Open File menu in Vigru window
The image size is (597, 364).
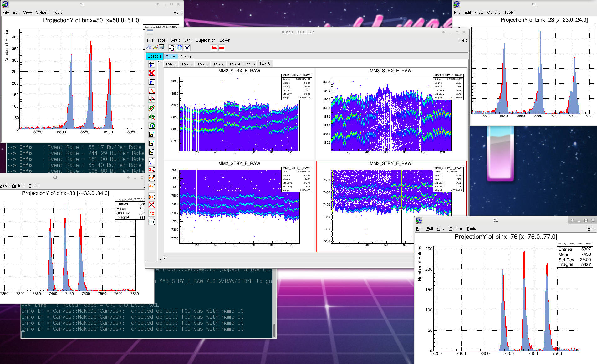click(x=150, y=40)
